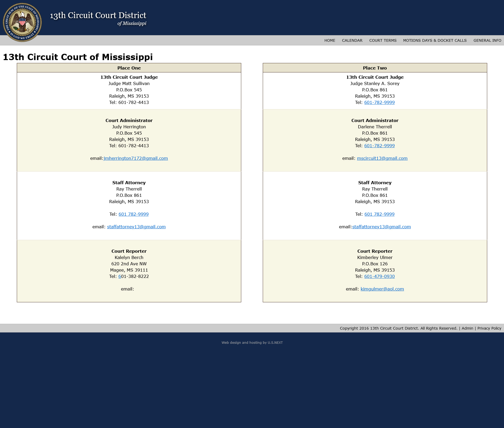This screenshot has width=504, height=428.
Task: Open GENERAL INFO menu
Action: pyautogui.click(x=487, y=40)
